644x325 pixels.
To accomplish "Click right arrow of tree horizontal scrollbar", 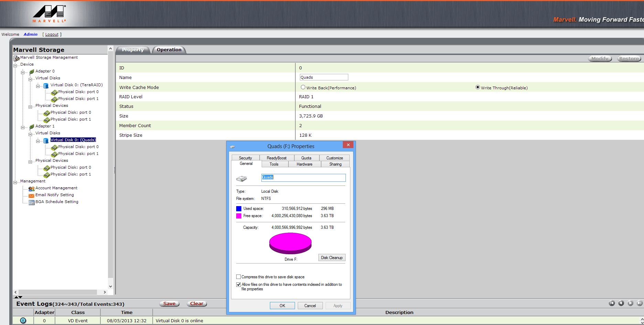I will click(x=105, y=292).
